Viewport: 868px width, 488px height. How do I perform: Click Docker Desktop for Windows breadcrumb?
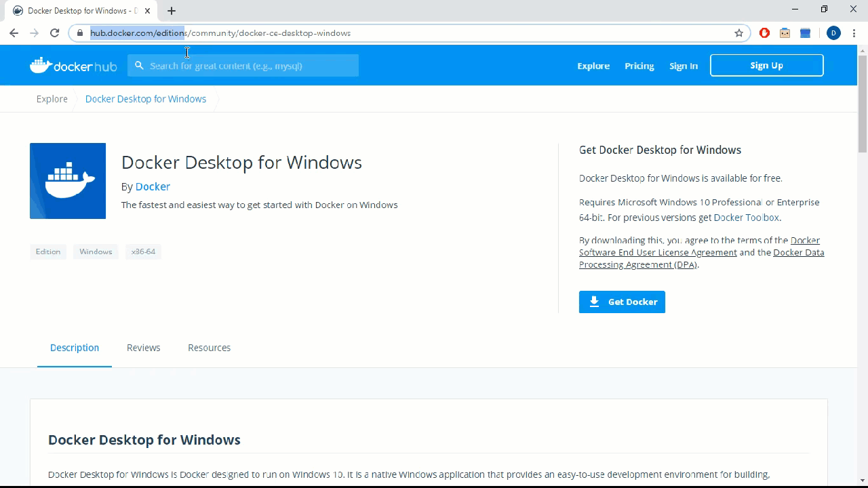click(x=146, y=99)
